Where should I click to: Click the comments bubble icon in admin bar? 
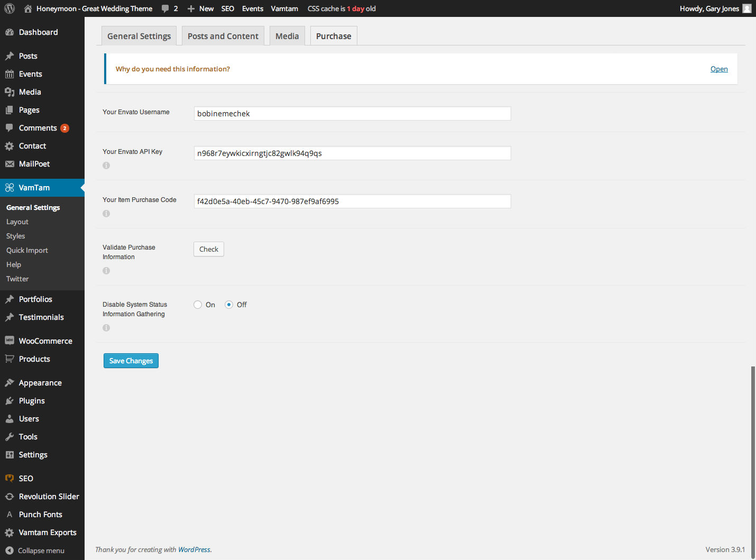165,8
